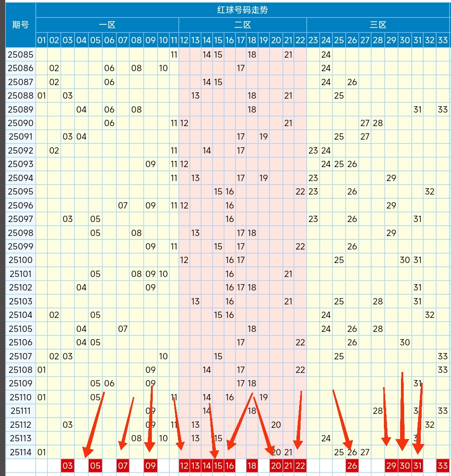
Task: Click number 09 in row 25093
Action: pos(150,164)
